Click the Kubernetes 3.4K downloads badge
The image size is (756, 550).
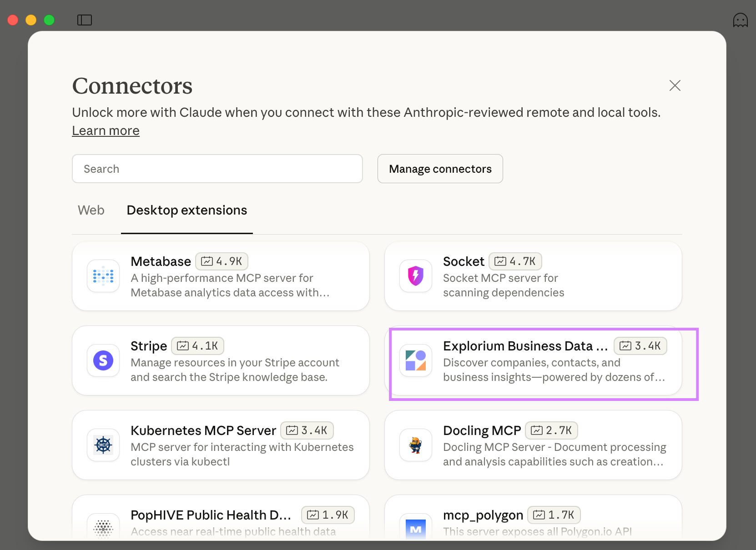point(307,430)
